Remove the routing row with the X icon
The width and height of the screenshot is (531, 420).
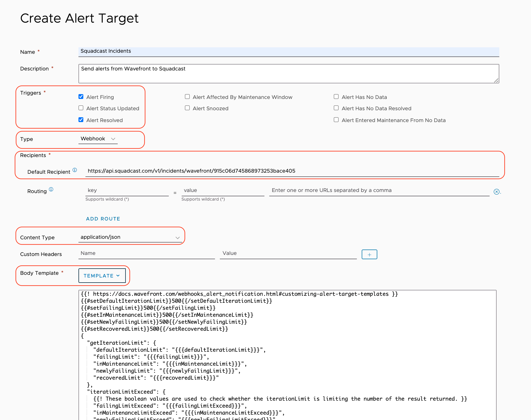pyautogui.click(x=496, y=192)
